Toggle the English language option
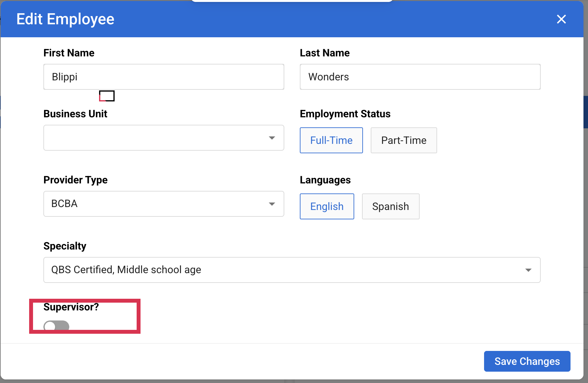Image resolution: width=588 pixels, height=383 pixels. pos(327,206)
